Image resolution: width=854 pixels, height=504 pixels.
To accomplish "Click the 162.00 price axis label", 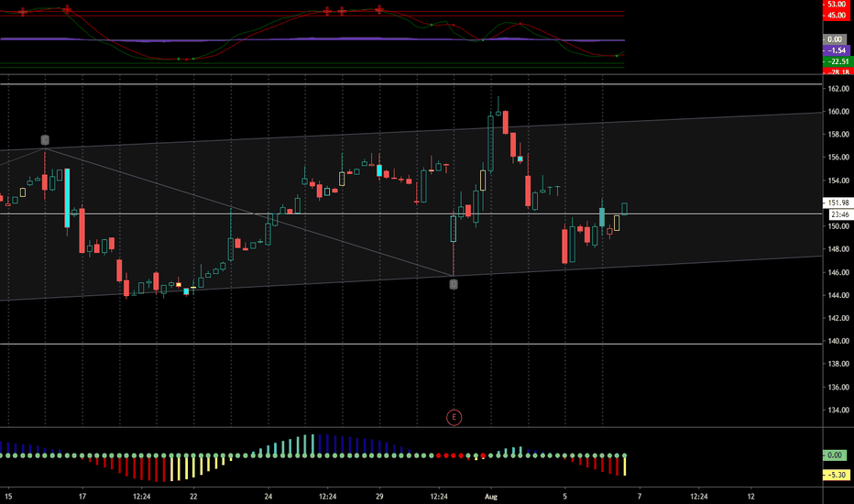I will (838, 88).
